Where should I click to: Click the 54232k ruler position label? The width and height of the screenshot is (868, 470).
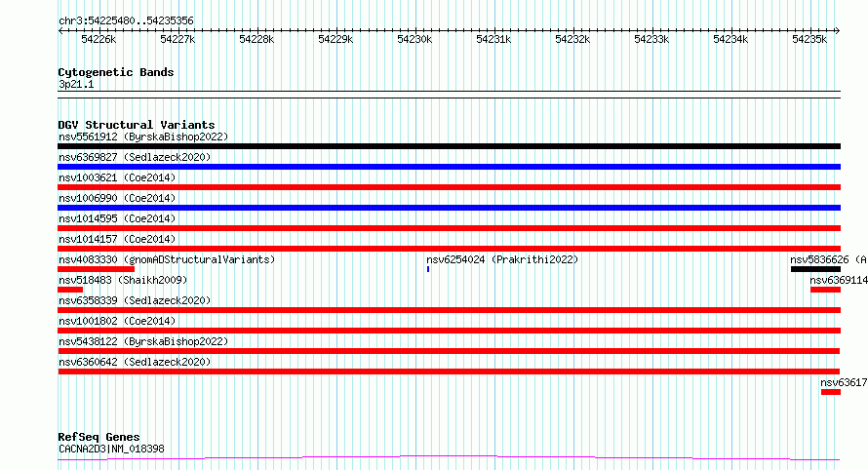572,40
